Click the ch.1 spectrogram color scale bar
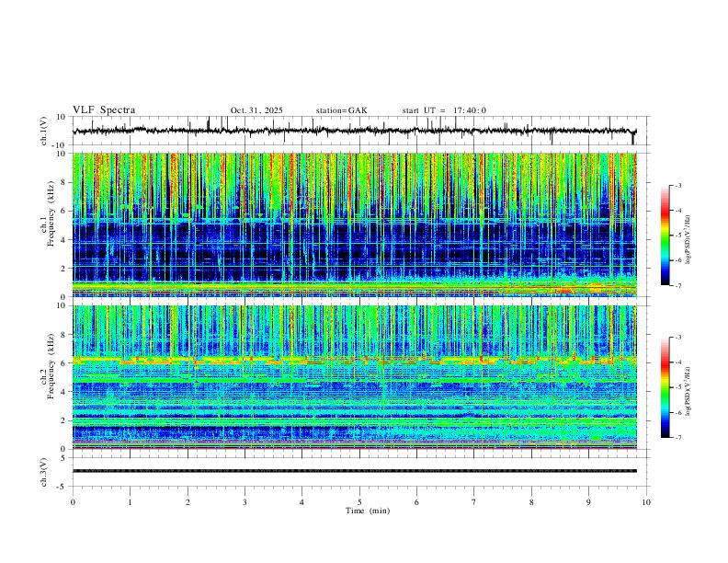 (665, 236)
